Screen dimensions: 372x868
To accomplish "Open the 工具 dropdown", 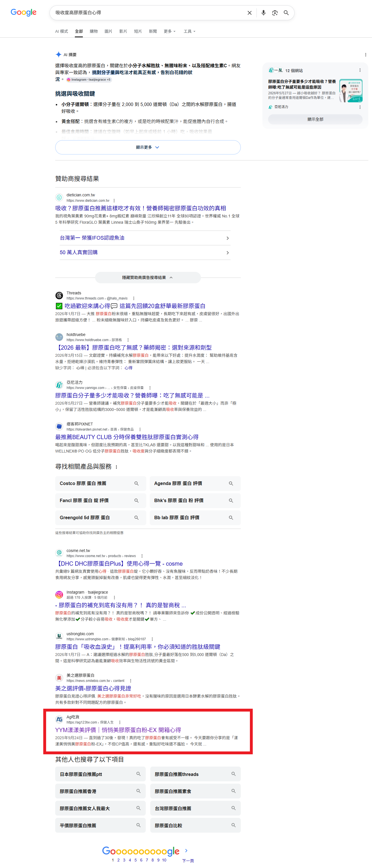I will point(190,31).
